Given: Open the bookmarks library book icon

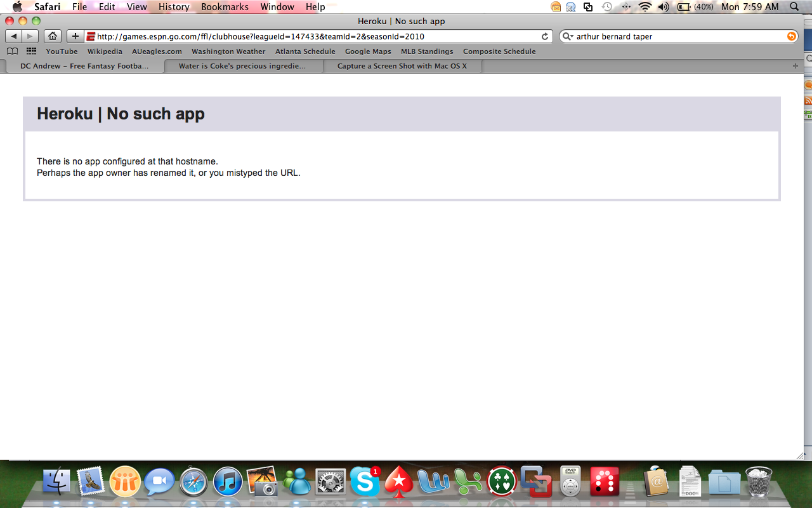Looking at the screenshot, I should pos(12,51).
